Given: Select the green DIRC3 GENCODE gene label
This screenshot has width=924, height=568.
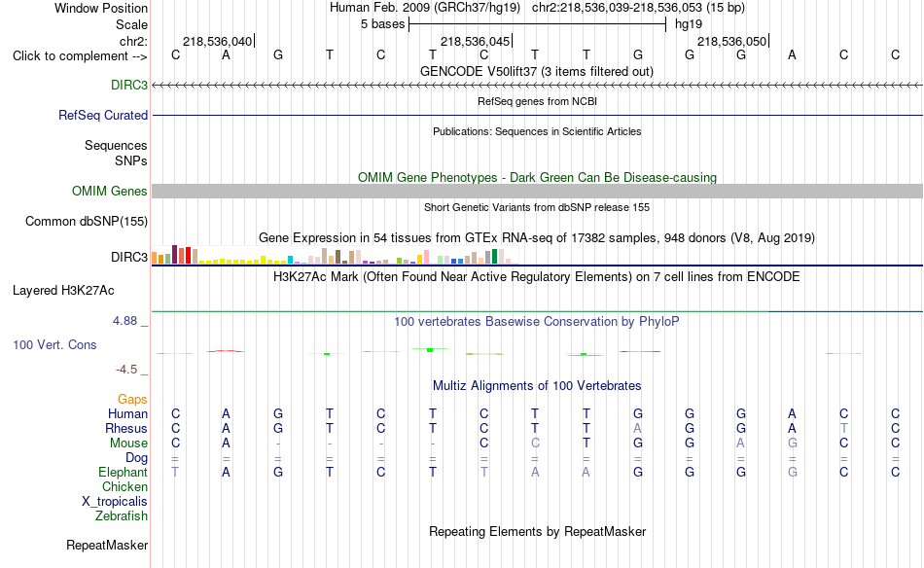Looking at the screenshot, I should (129, 85).
